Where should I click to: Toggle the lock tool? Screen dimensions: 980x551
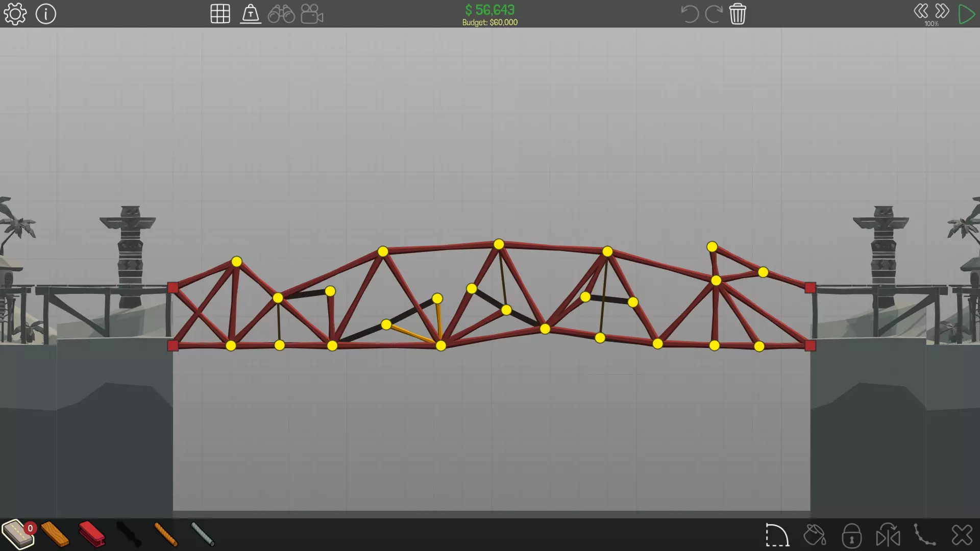(851, 535)
